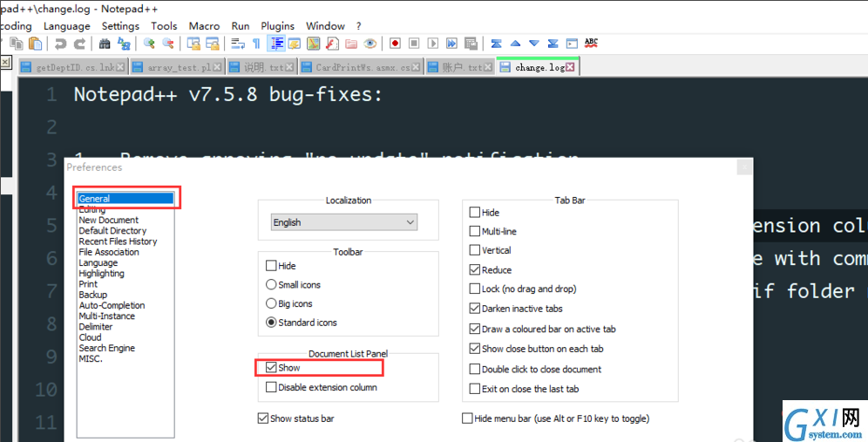Click the Zoom In magnifier icon

149,44
